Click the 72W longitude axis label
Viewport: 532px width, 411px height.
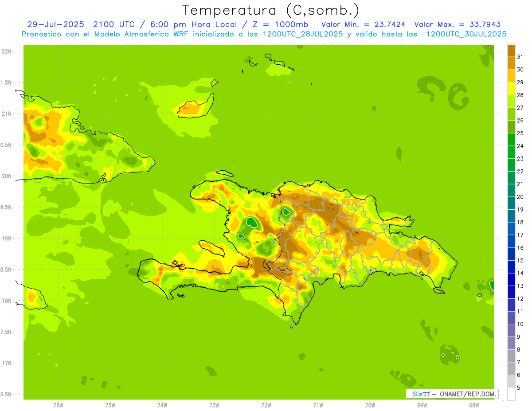pyautogui.click(x=266, y=405)
